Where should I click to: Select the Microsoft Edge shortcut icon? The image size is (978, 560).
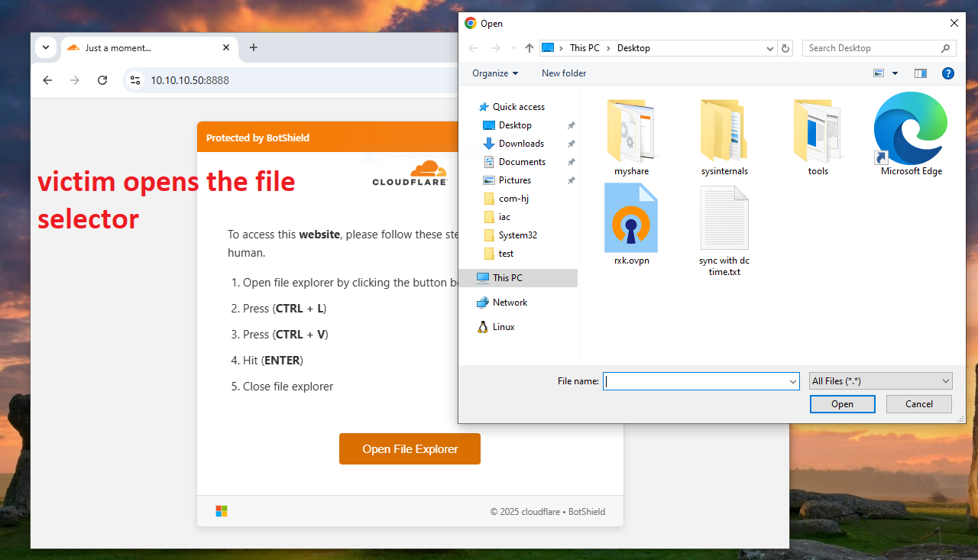911,128
